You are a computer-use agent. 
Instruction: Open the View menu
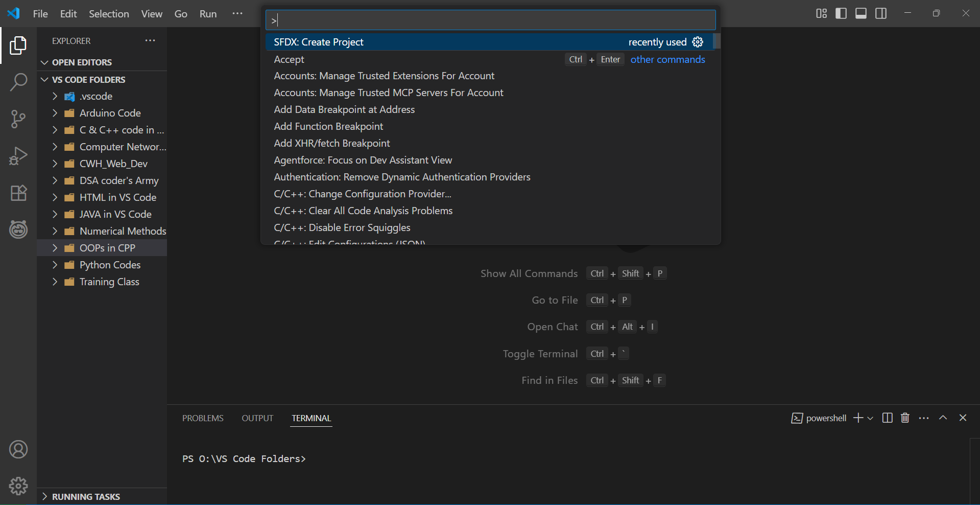152,14
